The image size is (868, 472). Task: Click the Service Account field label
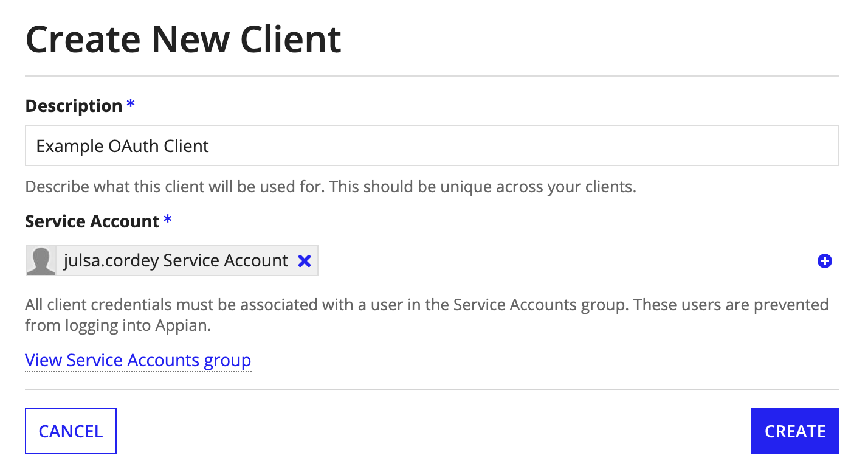click(x=92, y=221)
